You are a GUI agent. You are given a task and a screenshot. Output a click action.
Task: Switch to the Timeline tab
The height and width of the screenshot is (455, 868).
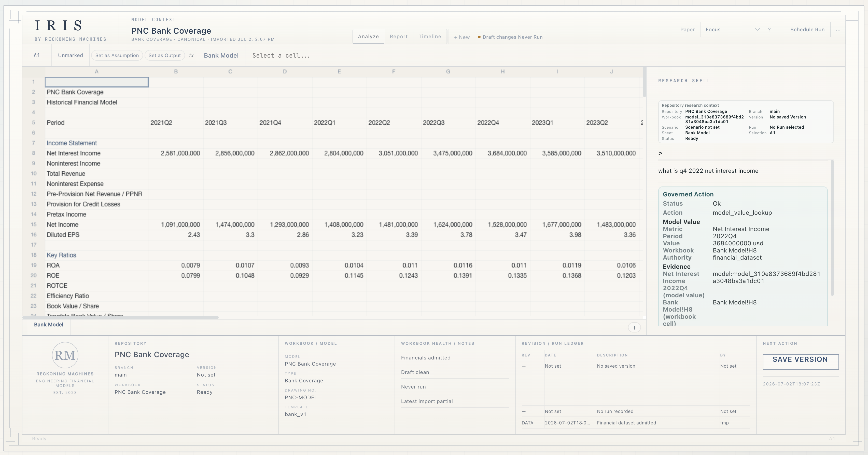(430, 36)
